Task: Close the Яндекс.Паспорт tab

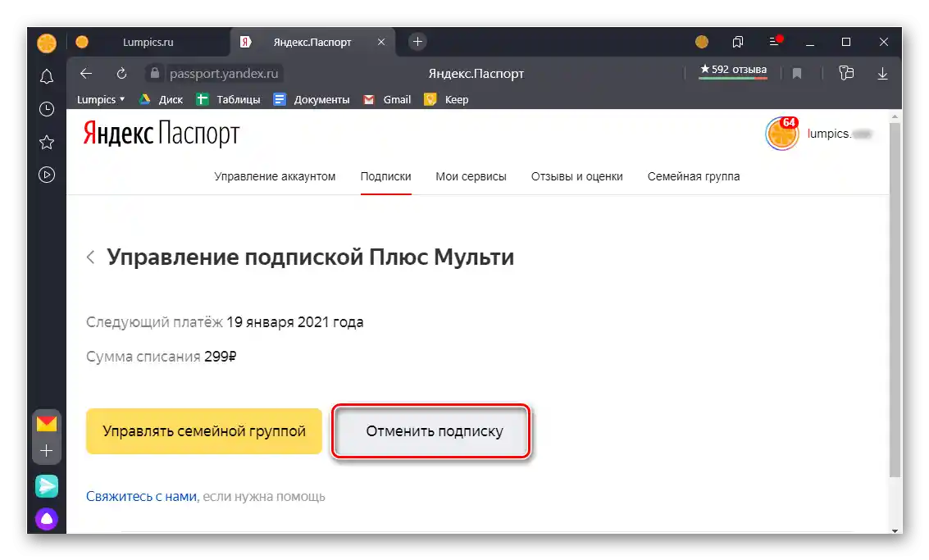Action: (x=381, y=42)
